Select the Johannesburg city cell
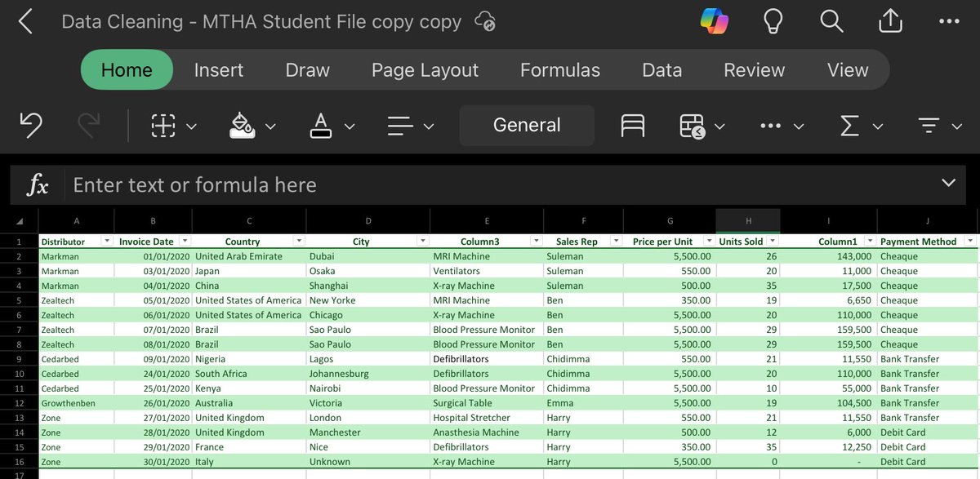This screenshot has width=980, height=479. [x=368, y=374]
